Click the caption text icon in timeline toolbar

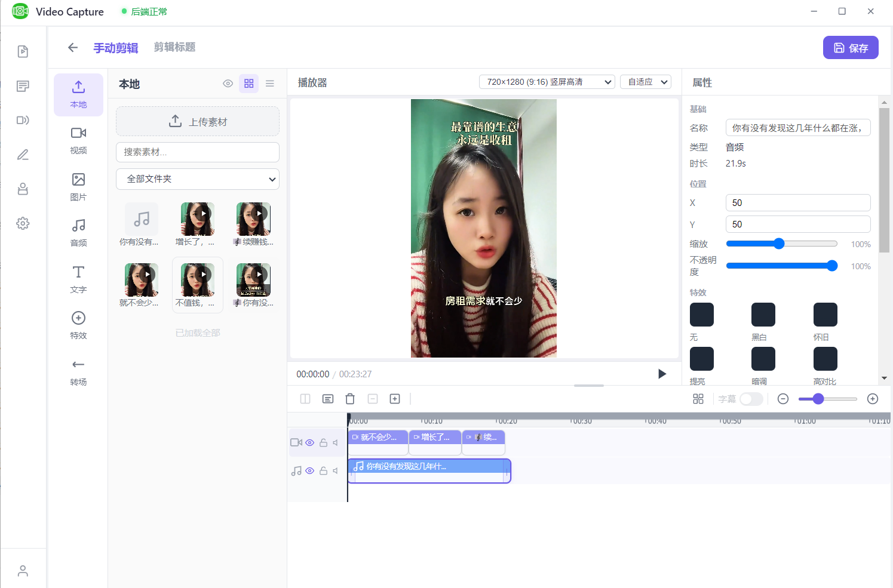tap(328, 399)
